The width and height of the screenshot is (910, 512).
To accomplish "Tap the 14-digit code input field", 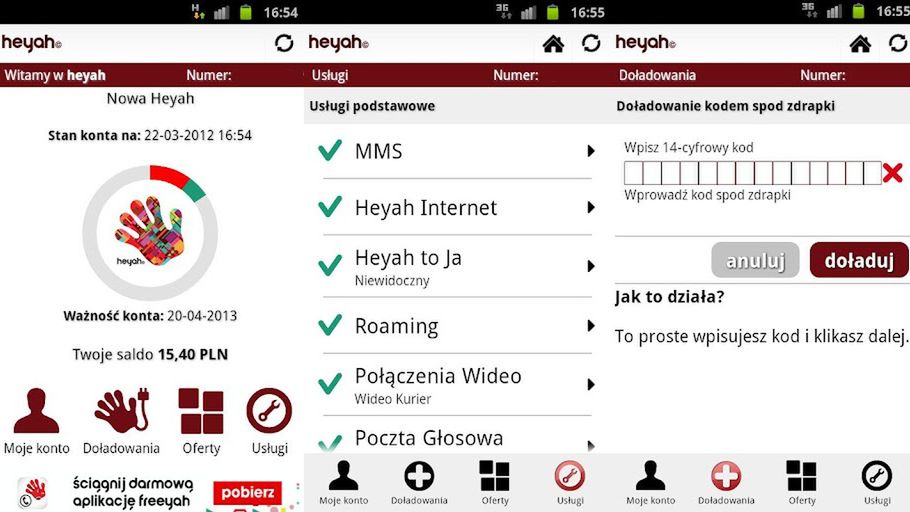I will pos(753,173).
